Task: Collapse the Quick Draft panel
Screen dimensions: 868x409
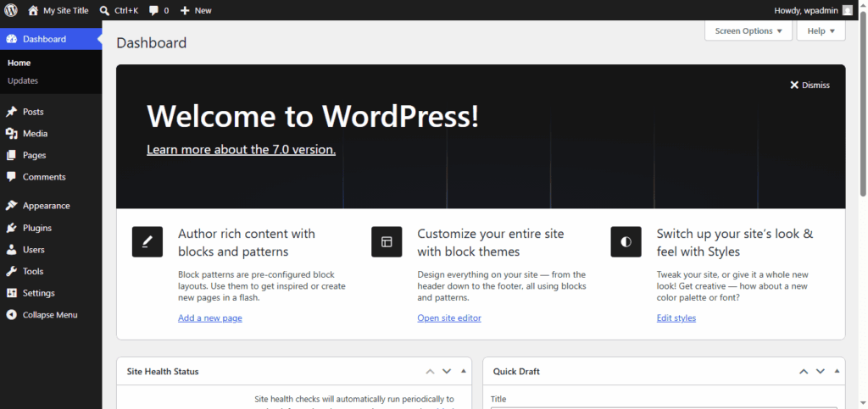Action: tap(837, 371)
